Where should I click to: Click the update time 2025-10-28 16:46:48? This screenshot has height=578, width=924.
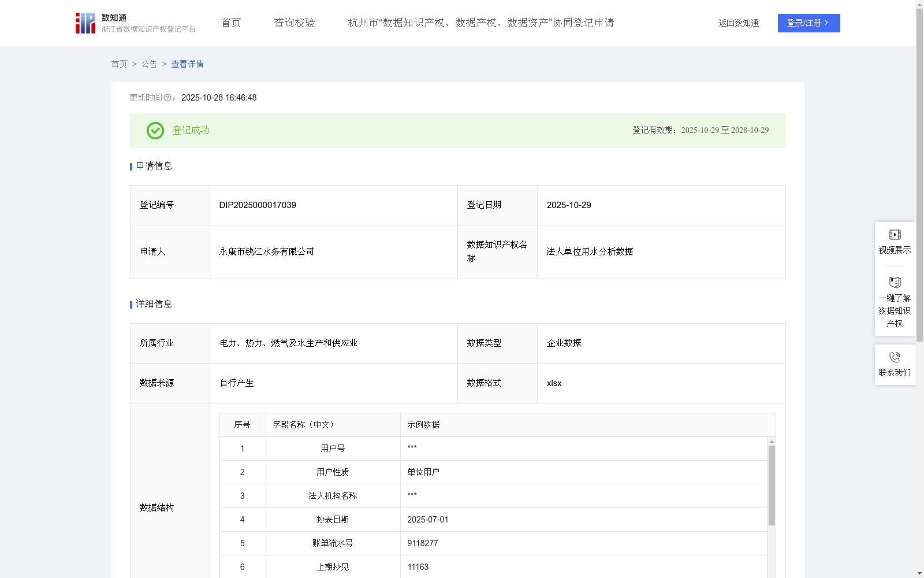coord(219,98)
